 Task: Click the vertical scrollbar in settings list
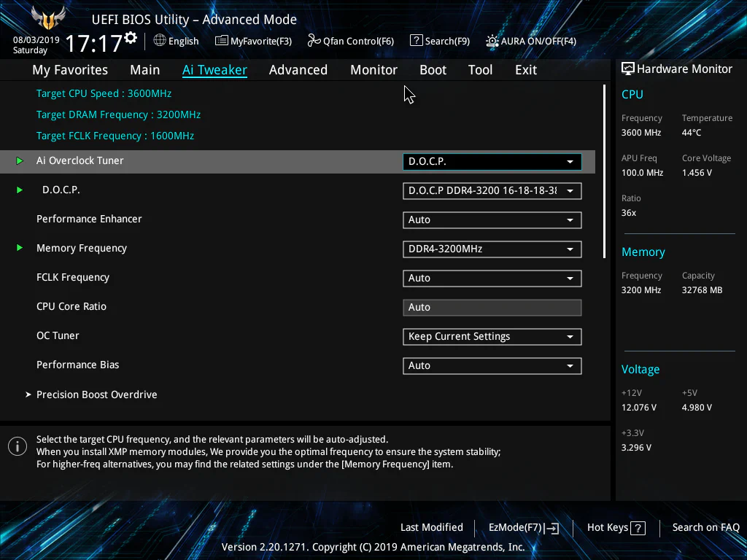pyautogui.click(x=604, y=171)
